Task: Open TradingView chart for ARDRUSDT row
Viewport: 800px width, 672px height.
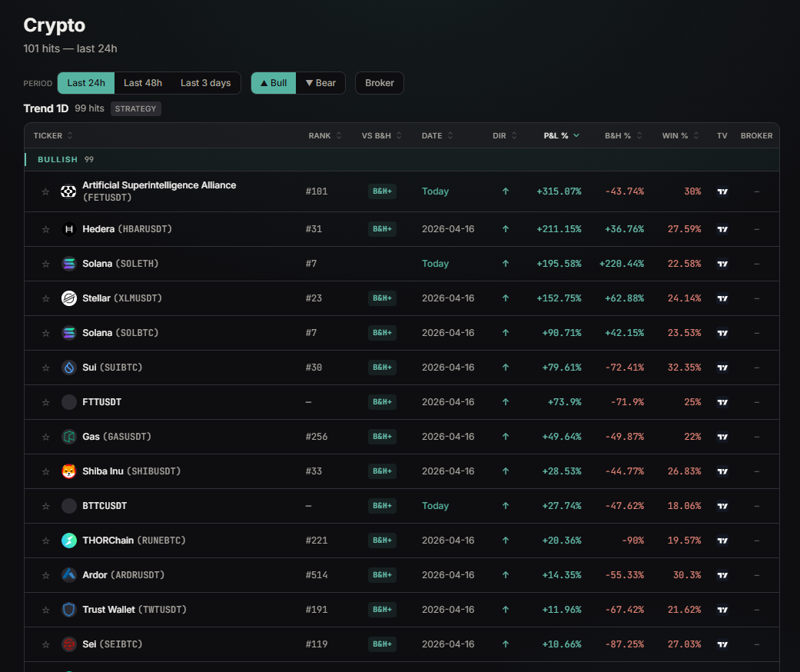Action: coord(722,575)
